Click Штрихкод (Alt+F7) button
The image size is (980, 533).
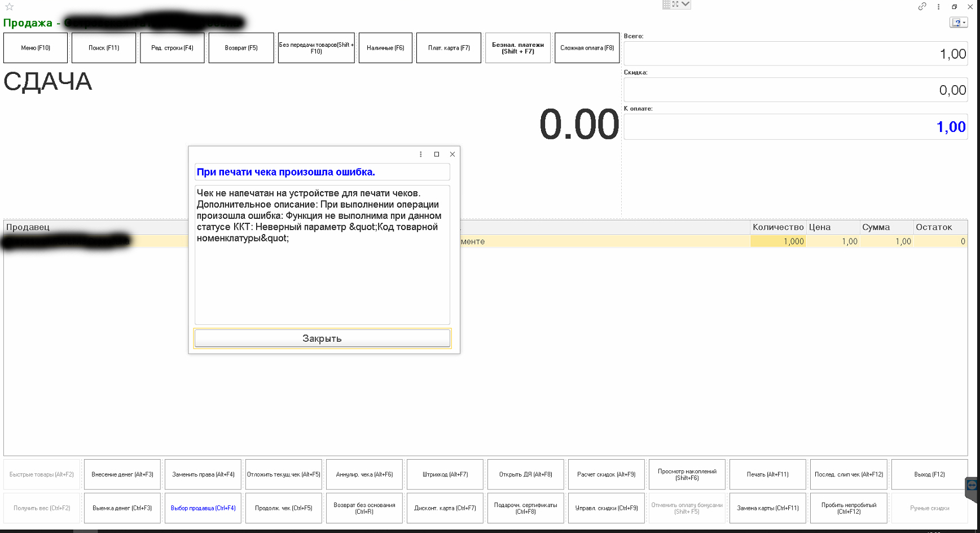point(445,474)
